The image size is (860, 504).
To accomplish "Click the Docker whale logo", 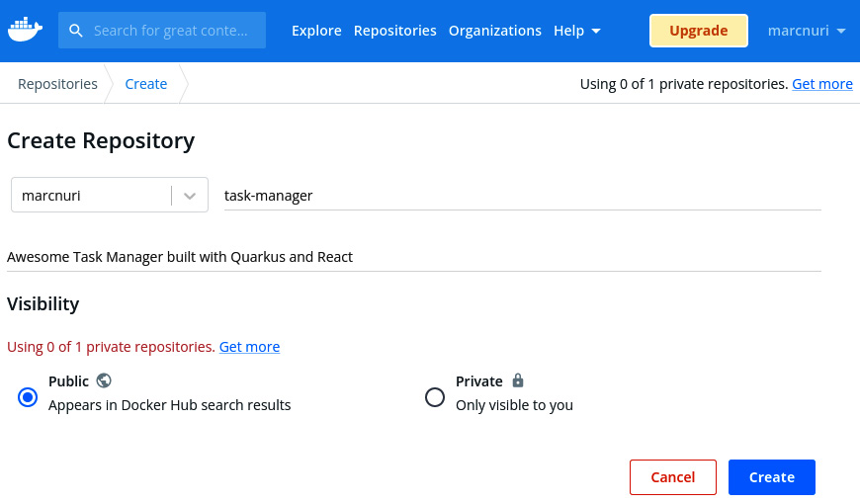I will pyautogui.click(x=26, y=31).
